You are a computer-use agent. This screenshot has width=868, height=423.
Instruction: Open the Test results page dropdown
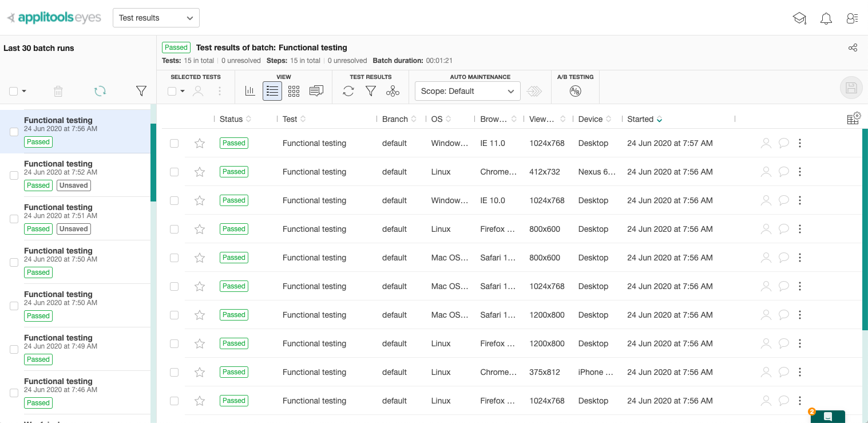click(x=156, y=18)
